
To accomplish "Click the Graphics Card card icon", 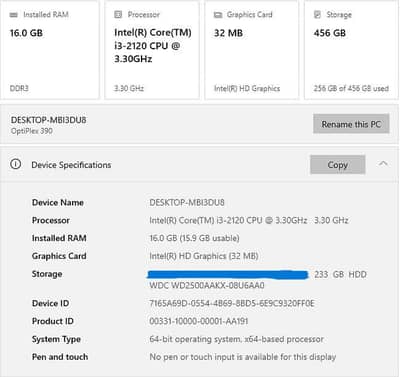I will click(218, 15).
